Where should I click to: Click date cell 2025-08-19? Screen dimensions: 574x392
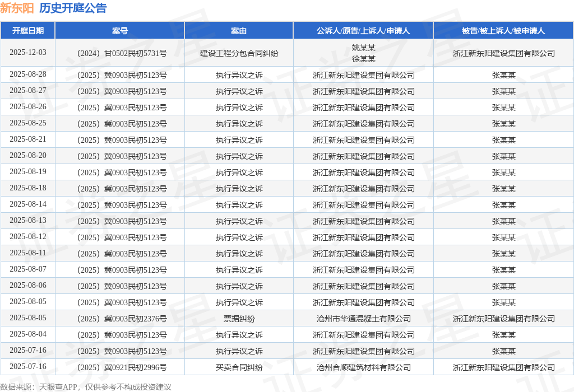coord(28,171)
